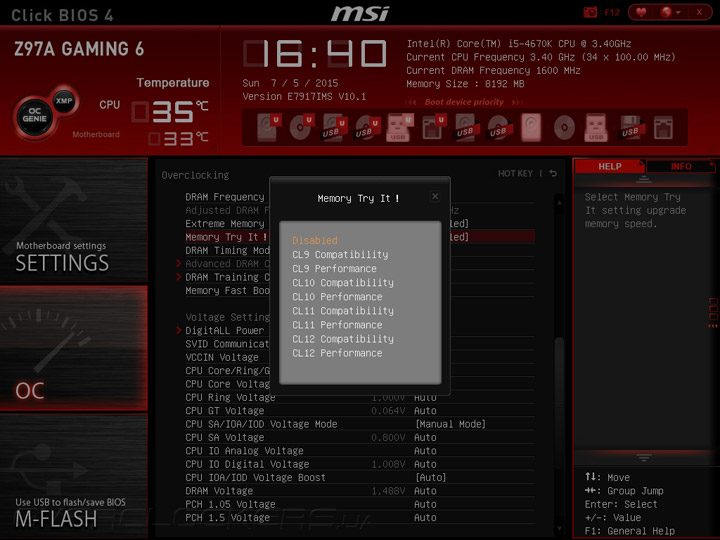The image size is (720, 540).
Task: Close the Memory Try It dialog
Action: [435, 197]
